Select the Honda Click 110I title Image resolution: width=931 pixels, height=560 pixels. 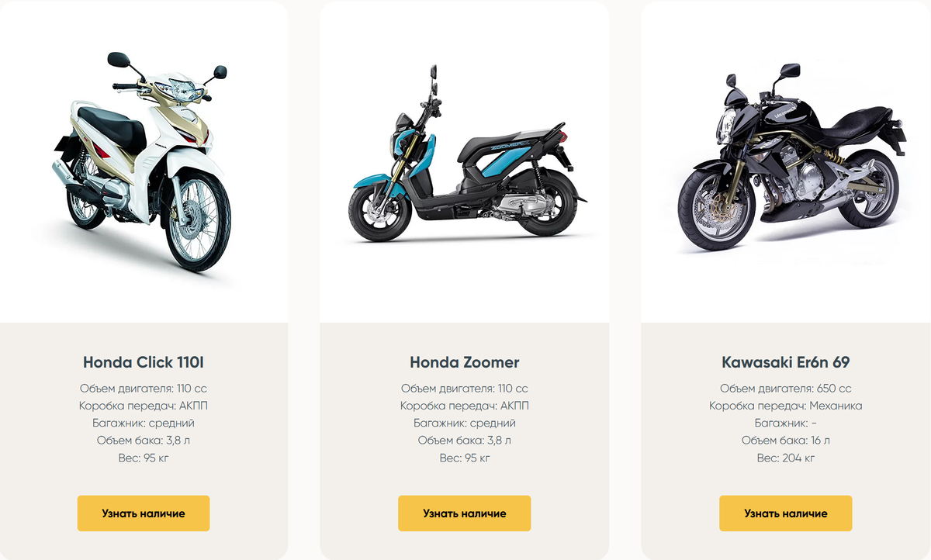click(144, 362)
